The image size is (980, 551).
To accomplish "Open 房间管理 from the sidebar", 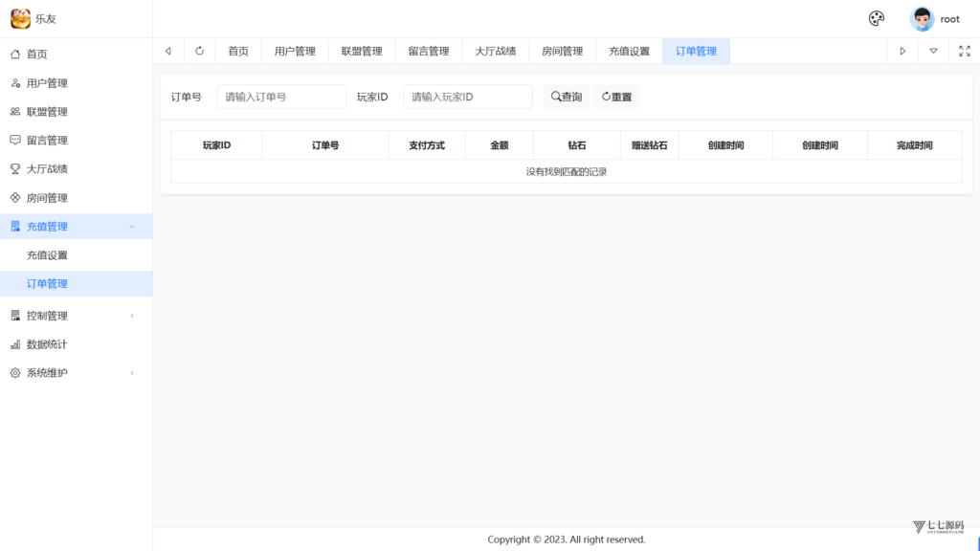I will pyautogui.click(x=77, y=198).
